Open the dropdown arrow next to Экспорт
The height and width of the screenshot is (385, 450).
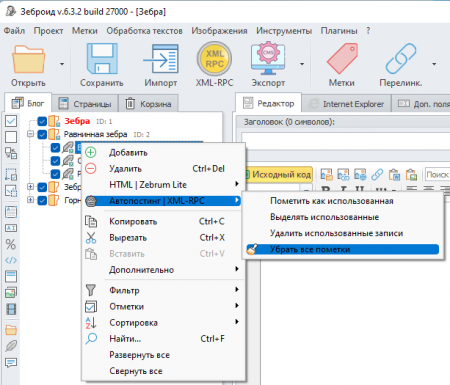302,64
